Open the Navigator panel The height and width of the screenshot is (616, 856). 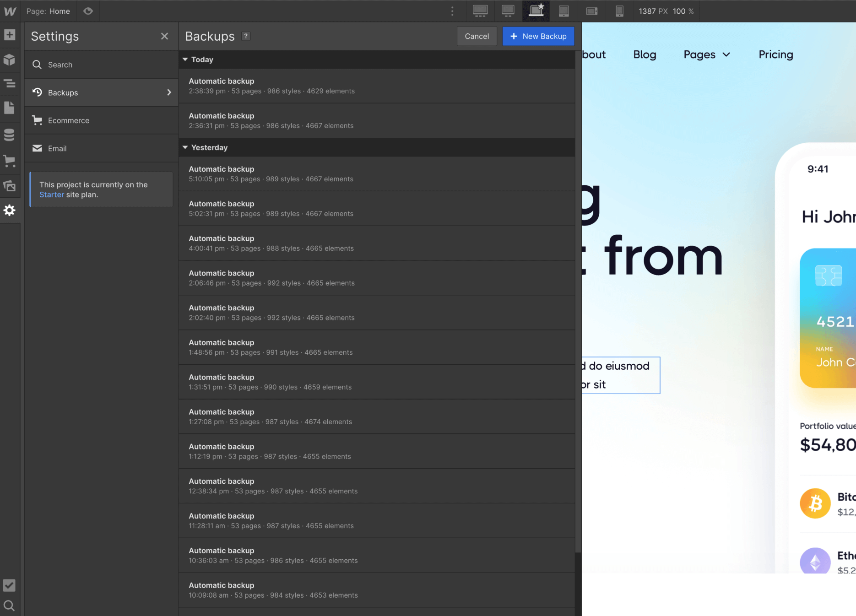[x=10, y=84]
